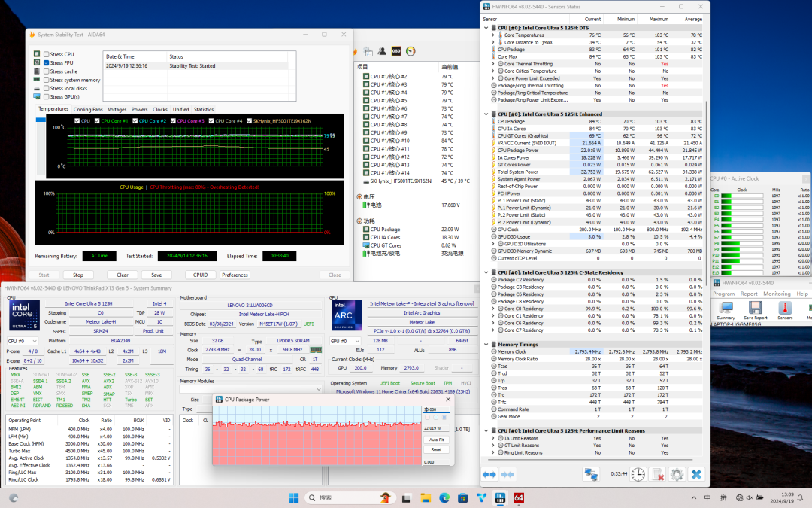
Task: Launch Microsoft Edge from the taskbar
Action: [444, 498]
